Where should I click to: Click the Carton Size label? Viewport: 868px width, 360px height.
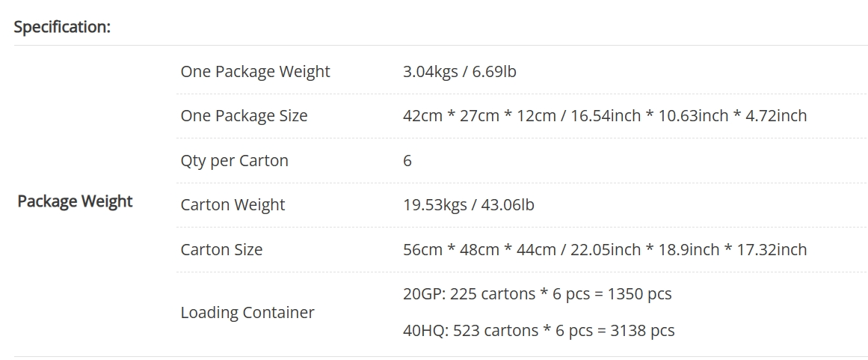pyautogui.click(x=221, y=250)
